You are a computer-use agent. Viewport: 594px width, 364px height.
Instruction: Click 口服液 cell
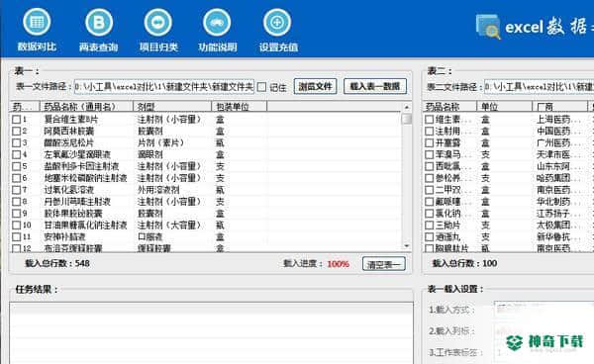point(150,236)
